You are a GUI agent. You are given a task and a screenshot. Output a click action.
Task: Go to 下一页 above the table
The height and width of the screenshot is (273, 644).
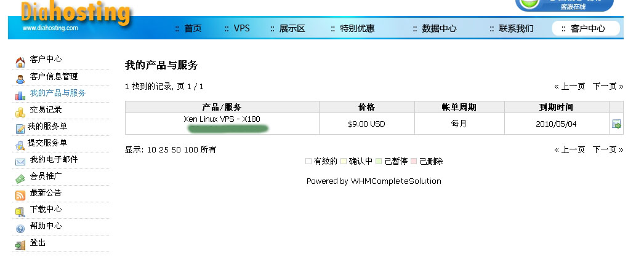[x=608, y=86]
